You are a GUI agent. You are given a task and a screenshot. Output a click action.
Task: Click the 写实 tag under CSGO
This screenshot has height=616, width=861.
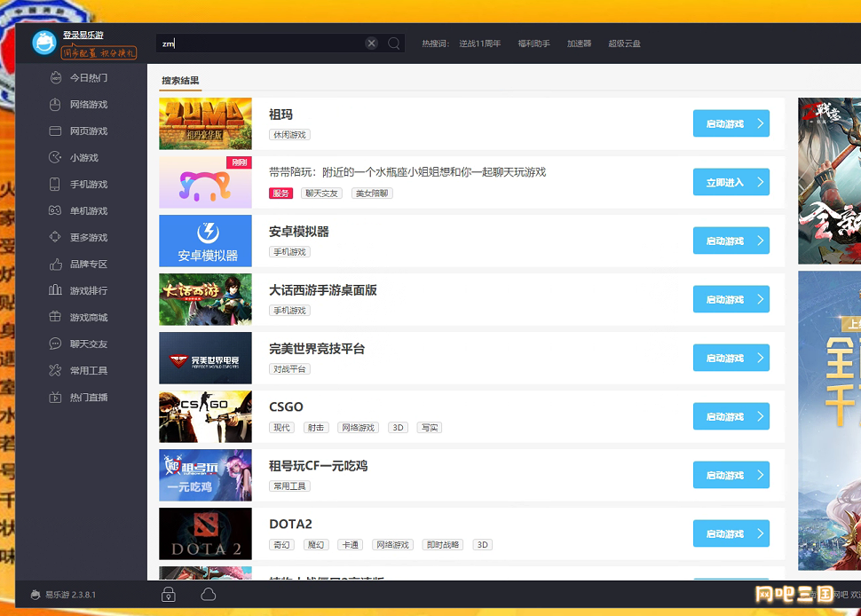click(x=430, y=428)
